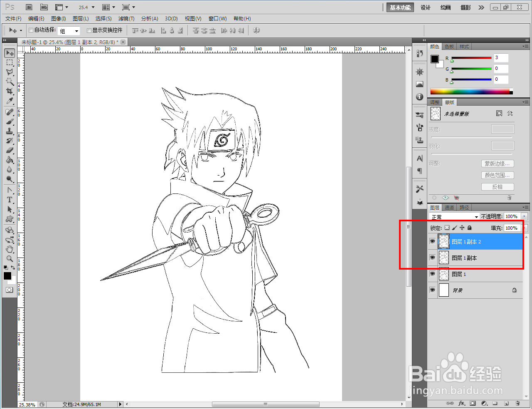Switch to the 色板 tab
Viewport: 532px width, 409px height.
(449, 47)
